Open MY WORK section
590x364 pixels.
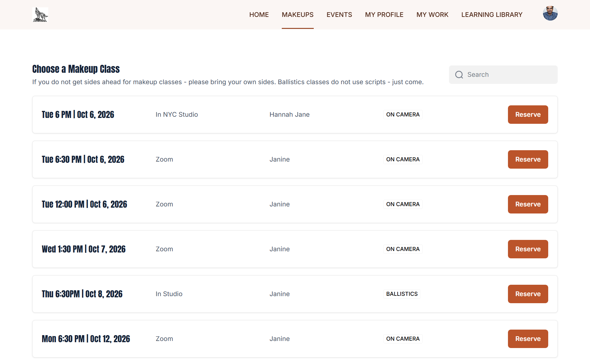coord(432,15)
